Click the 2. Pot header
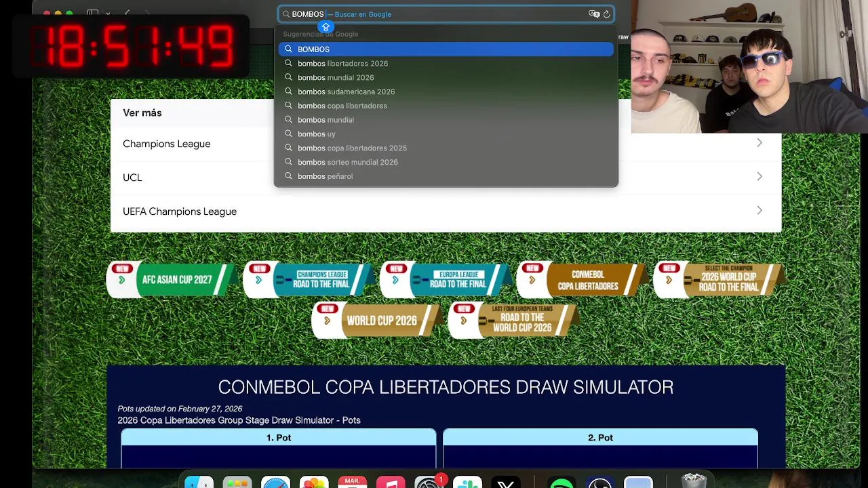868x488 pixels. (x=600, y=437)
